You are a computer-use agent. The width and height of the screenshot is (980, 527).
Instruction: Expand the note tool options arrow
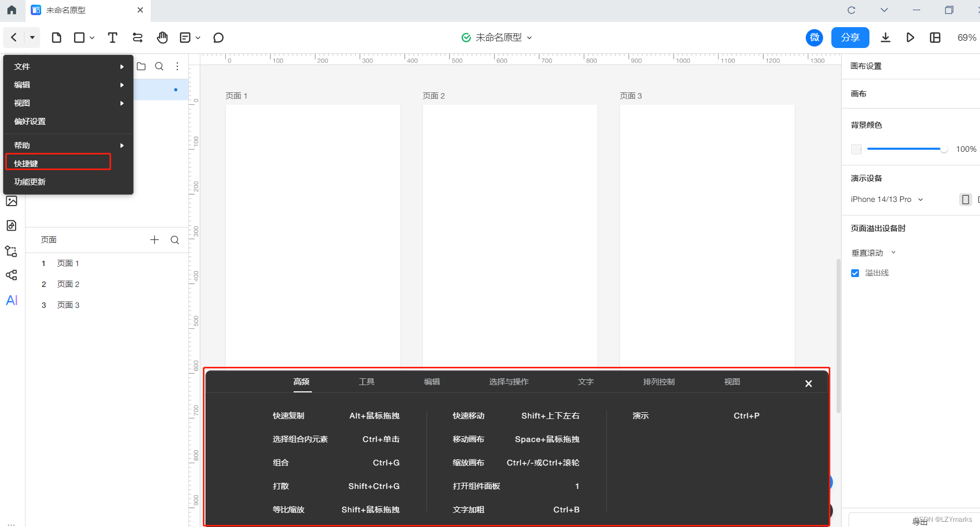(198, 38)
